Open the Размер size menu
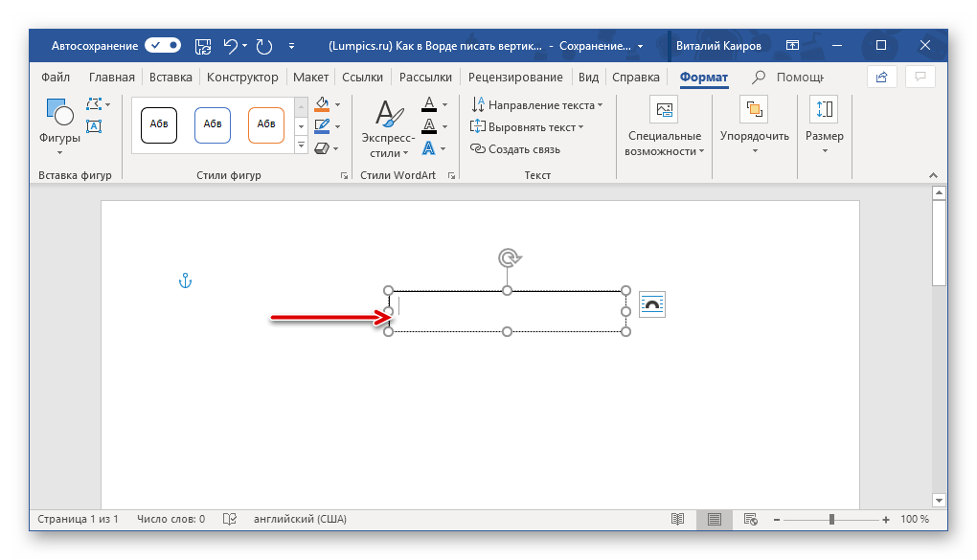 click(825, 125)
